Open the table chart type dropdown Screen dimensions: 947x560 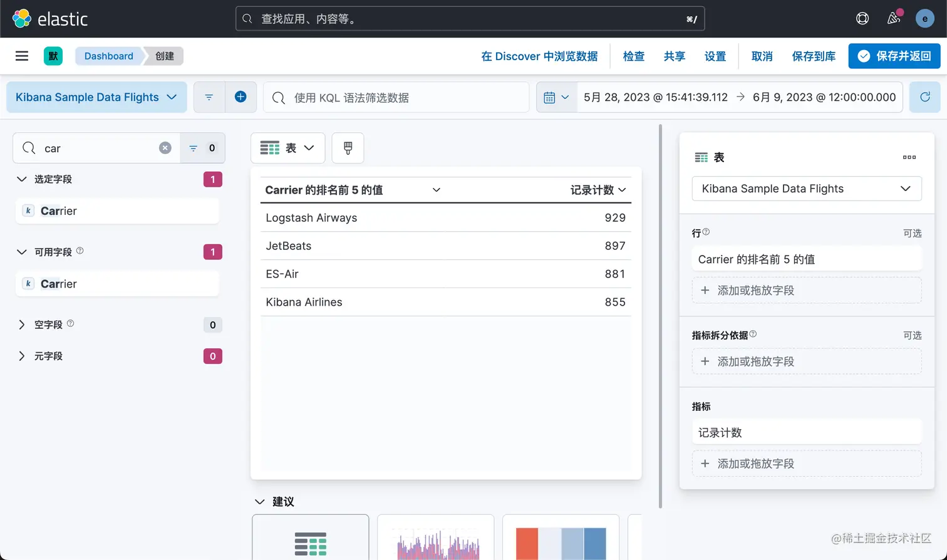point(287,148)
